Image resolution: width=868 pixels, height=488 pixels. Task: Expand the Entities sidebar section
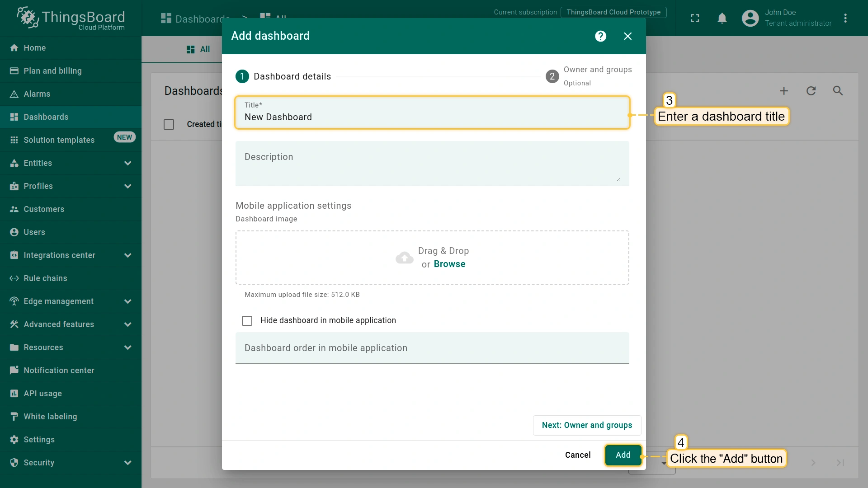(x=127, y=163)
